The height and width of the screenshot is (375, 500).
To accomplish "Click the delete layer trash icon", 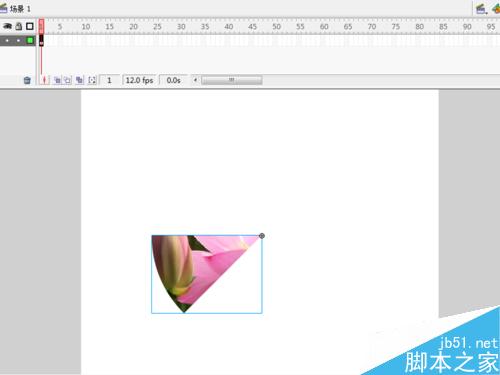I will pos(27,80).
